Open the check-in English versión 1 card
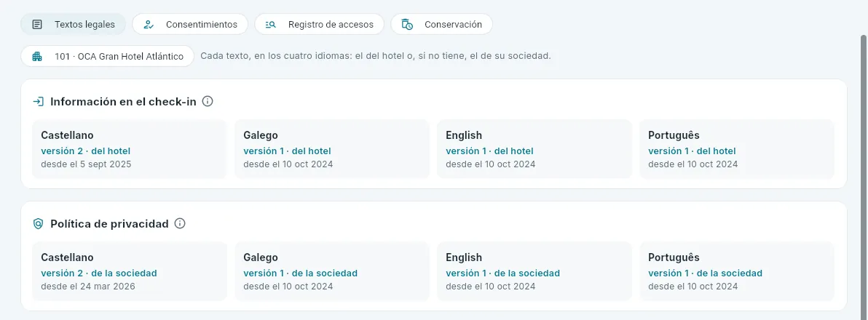 click(x=534, y=149)
